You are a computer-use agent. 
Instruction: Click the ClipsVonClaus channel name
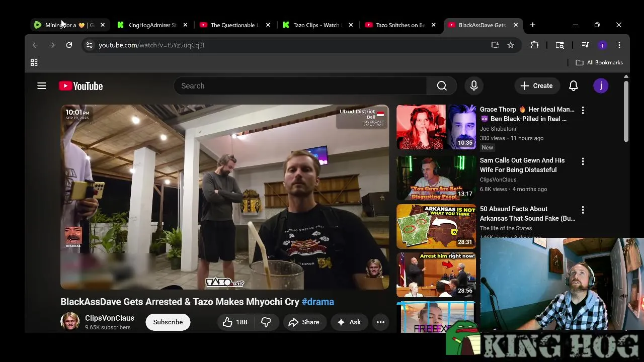point(110,318)
